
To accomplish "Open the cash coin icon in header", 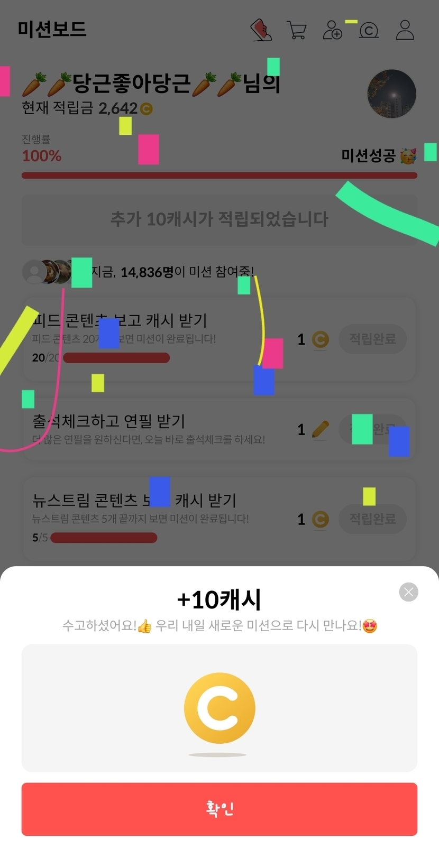I will 369,31.
